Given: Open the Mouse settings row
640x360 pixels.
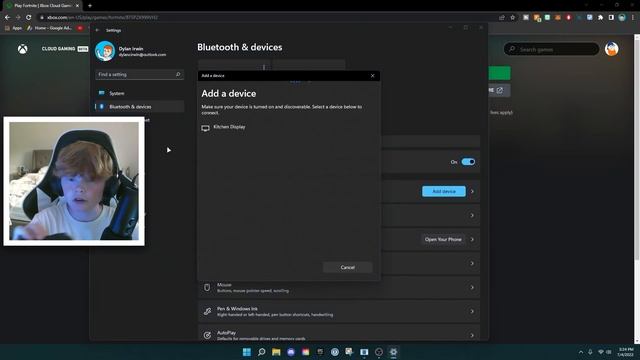Looking at the screenshot, I should [339, 287].
